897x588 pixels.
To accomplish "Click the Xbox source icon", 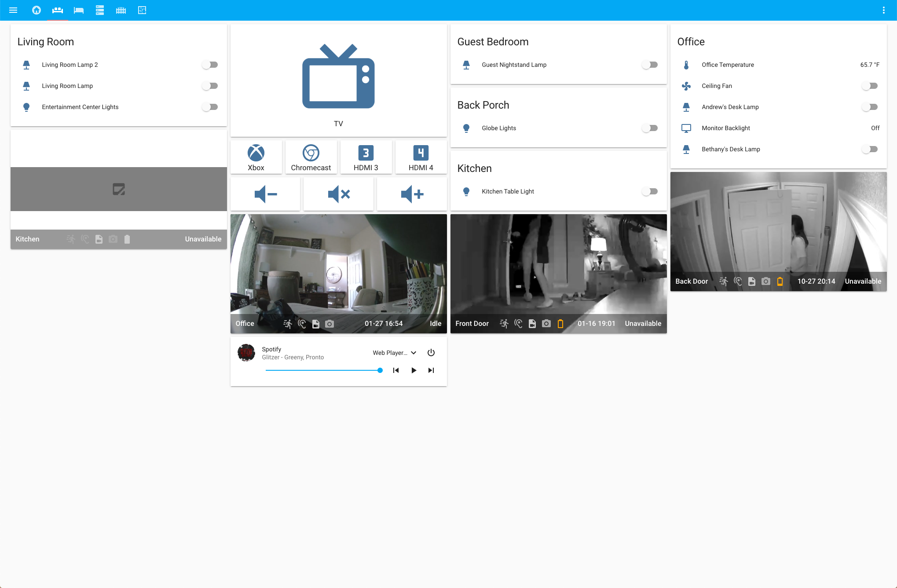I will 256,153.
